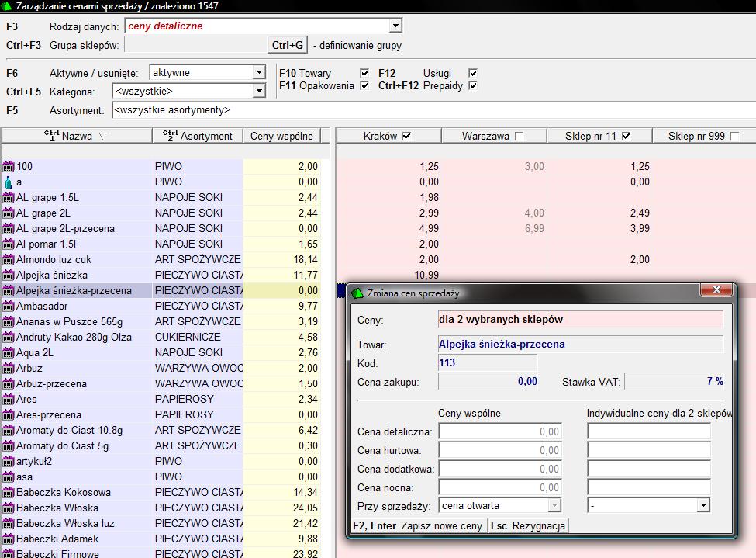Check the Warszawa store column checkbox

click(520, 136)
